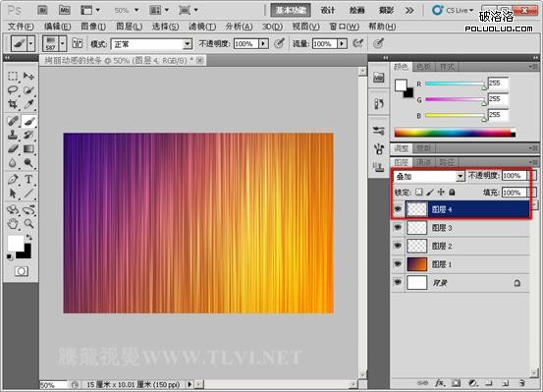Select the Lasso tool

click(13, 89)
